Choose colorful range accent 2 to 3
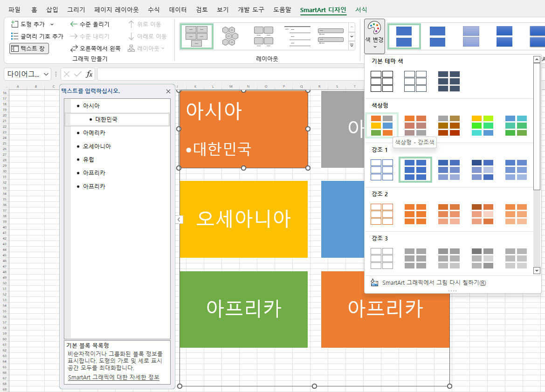 415,125
